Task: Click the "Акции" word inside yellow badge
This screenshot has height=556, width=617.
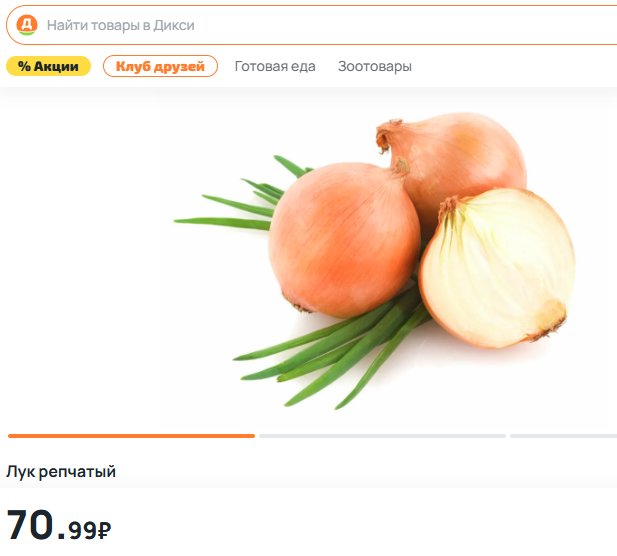Action: 56,66
